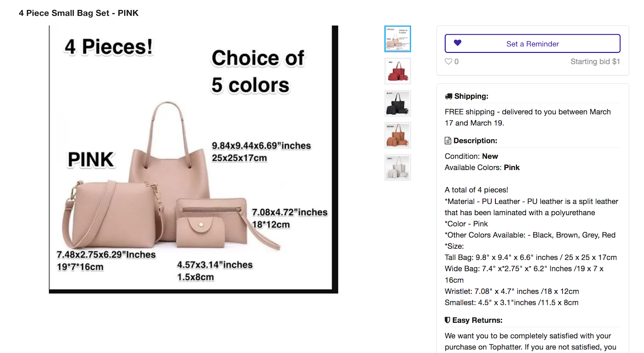The image size is (644, 353).
Task: Click the Set a Reminder button
Action: pyautogui.click(x=532, y=44)
